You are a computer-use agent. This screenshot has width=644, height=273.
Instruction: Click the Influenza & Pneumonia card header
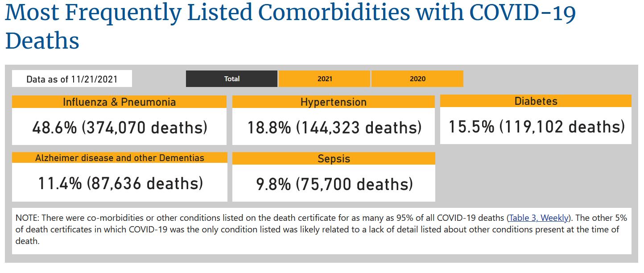(x=119, y=102)
